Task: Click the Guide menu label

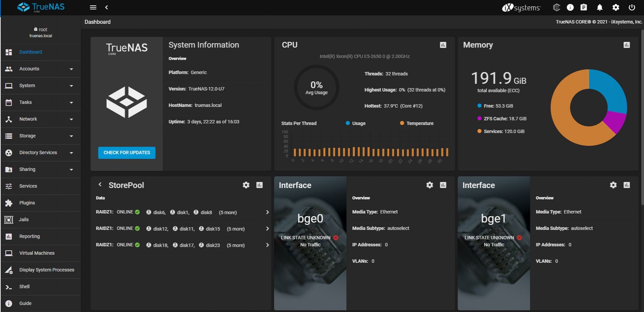Action: pyautogui.click(x=25, y=303)
